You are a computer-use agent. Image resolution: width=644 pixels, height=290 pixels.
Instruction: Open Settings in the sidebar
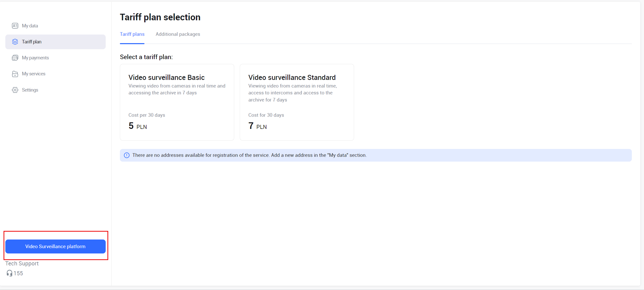pos(30,90)
